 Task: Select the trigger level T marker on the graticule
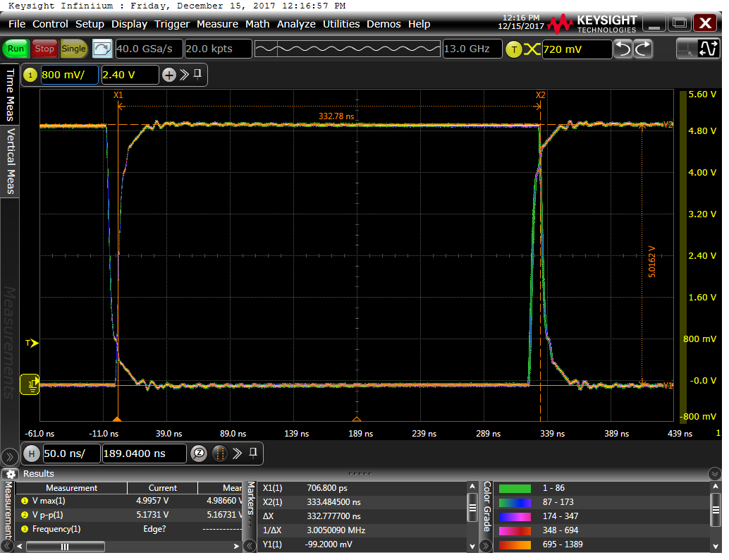click(32, 343)
